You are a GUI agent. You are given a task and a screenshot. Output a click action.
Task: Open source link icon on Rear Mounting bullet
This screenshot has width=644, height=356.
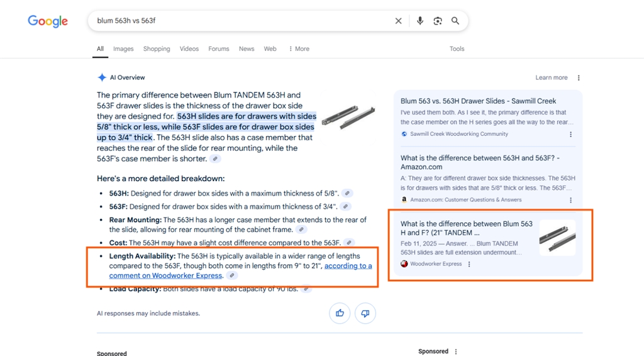click(x=301, y=230)
